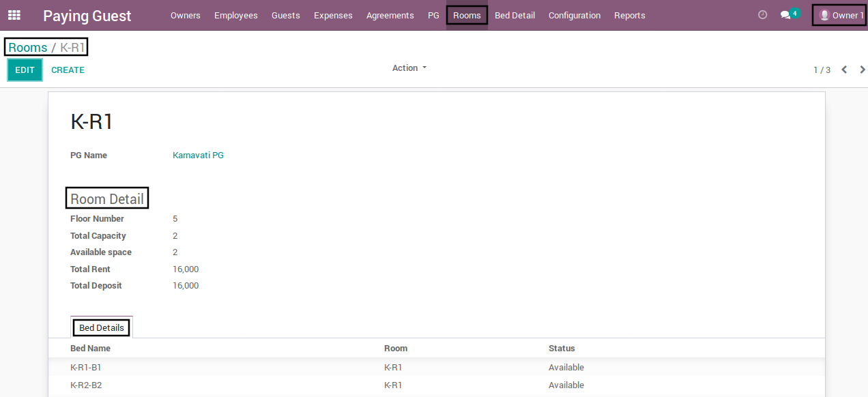
Task: Go to previous record with left arrow
Action: pyautogui.click(x=844, y=70)
